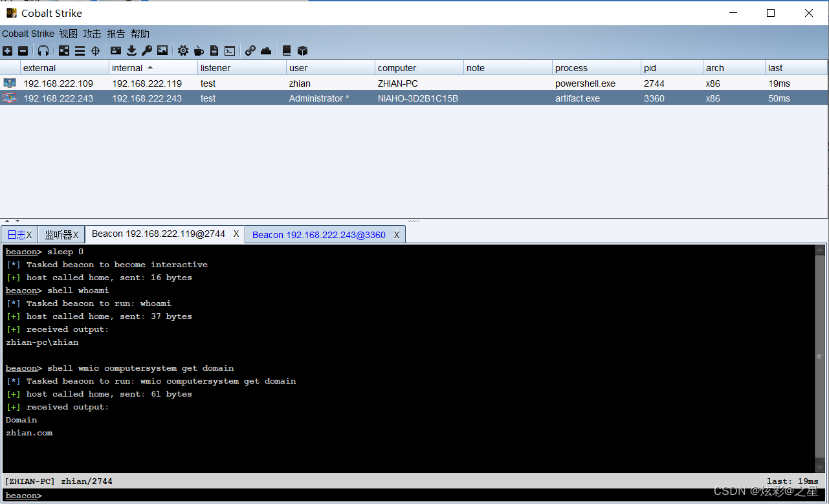The width and height of the screenshot is (829, 504).
Task: Sort sessions by the process column header
Action: point(597,68)
